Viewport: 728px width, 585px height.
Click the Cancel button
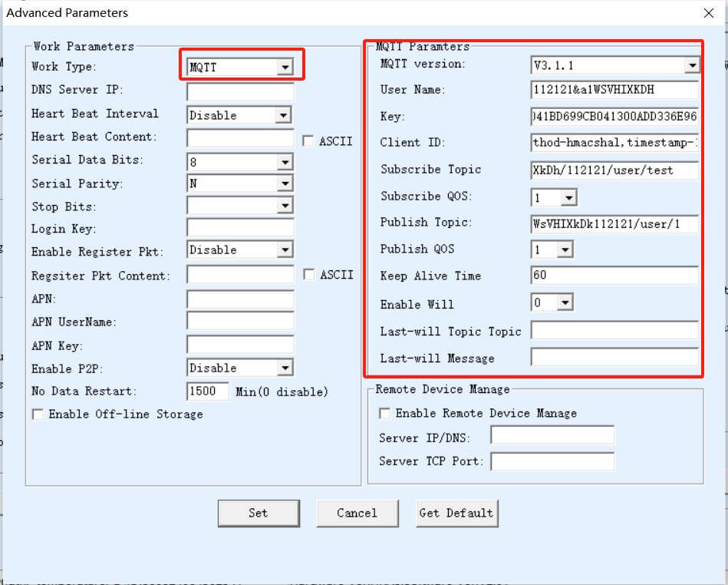pos(357,513)
